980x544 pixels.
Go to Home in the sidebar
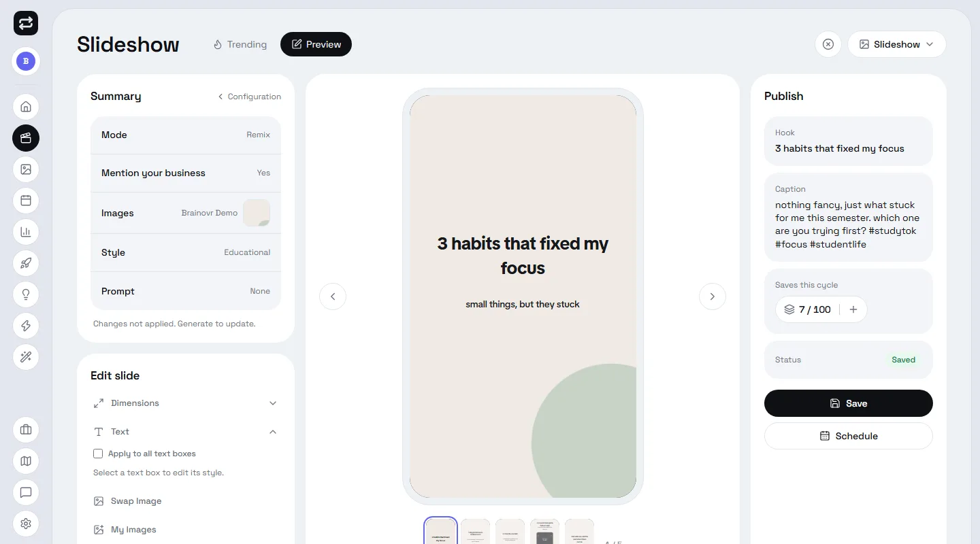[x=26, y=107]
